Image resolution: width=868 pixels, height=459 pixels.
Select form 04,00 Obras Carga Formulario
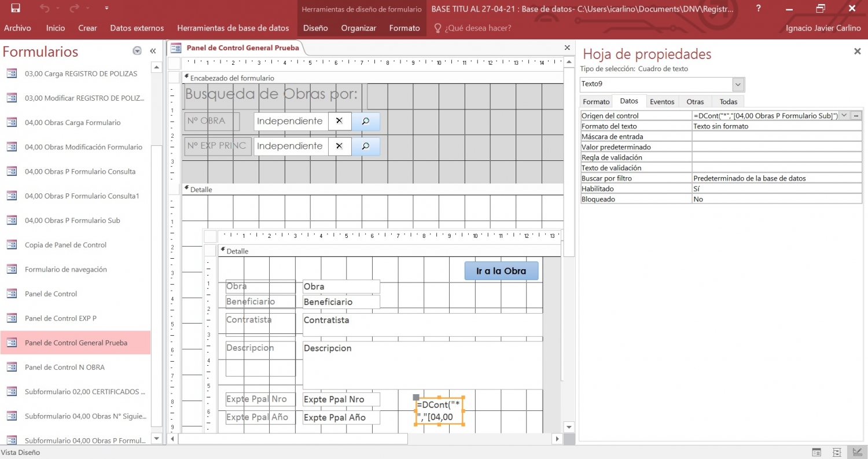pos(75,123)
